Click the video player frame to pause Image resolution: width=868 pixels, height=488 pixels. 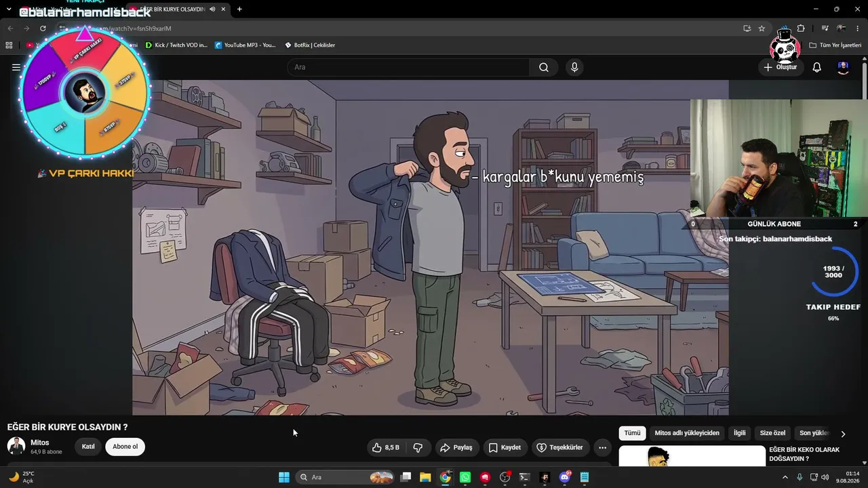point(431,247)
